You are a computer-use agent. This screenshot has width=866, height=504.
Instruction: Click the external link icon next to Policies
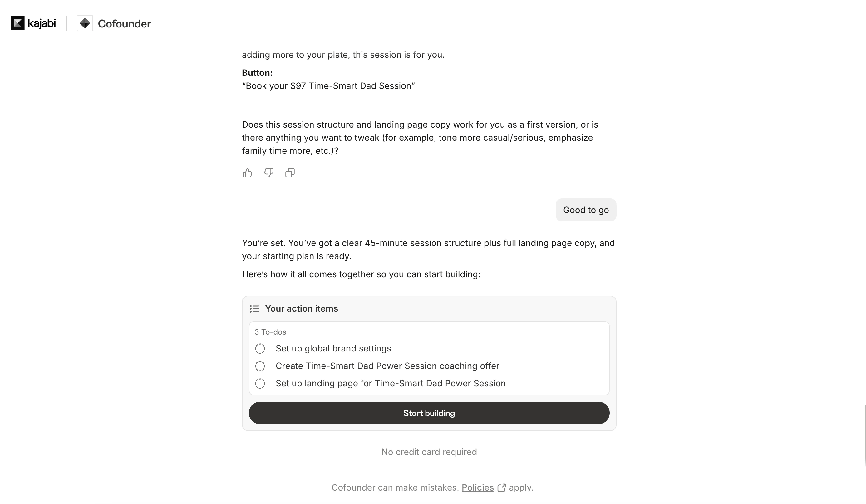(x=502, y=487)
